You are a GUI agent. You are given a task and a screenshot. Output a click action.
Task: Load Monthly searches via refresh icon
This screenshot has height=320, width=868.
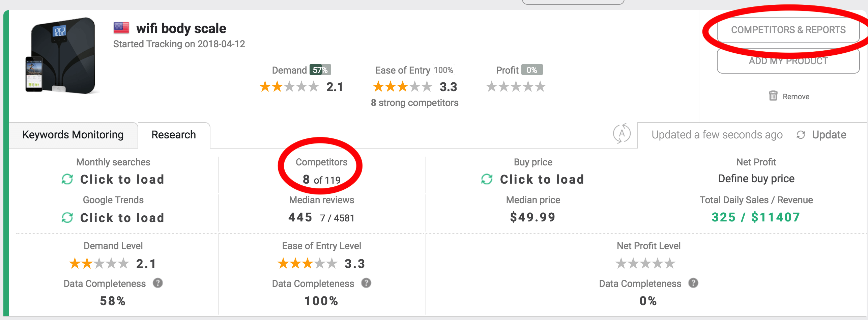click(x=67, y=179)
